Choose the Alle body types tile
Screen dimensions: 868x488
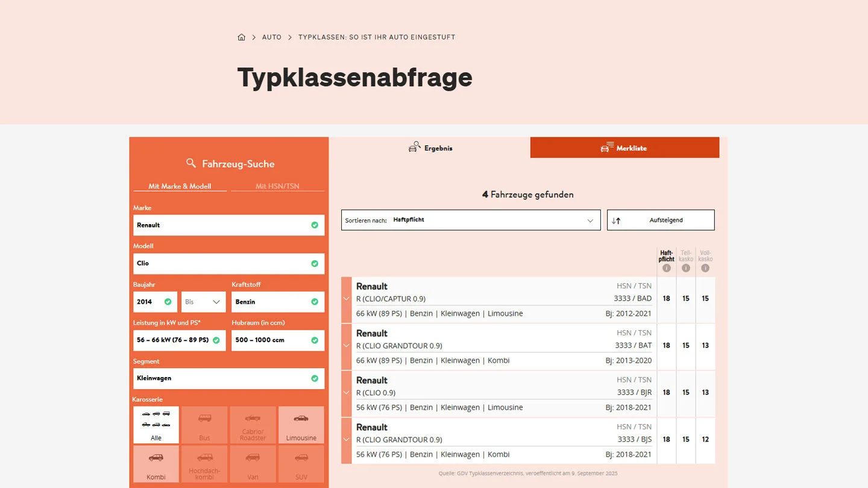(156, 425)
